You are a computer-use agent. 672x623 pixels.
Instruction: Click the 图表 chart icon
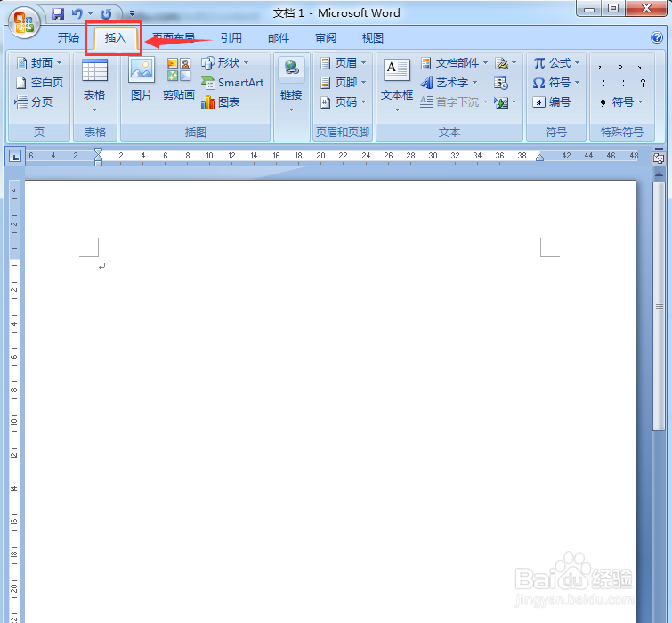[x=220, y=102]
